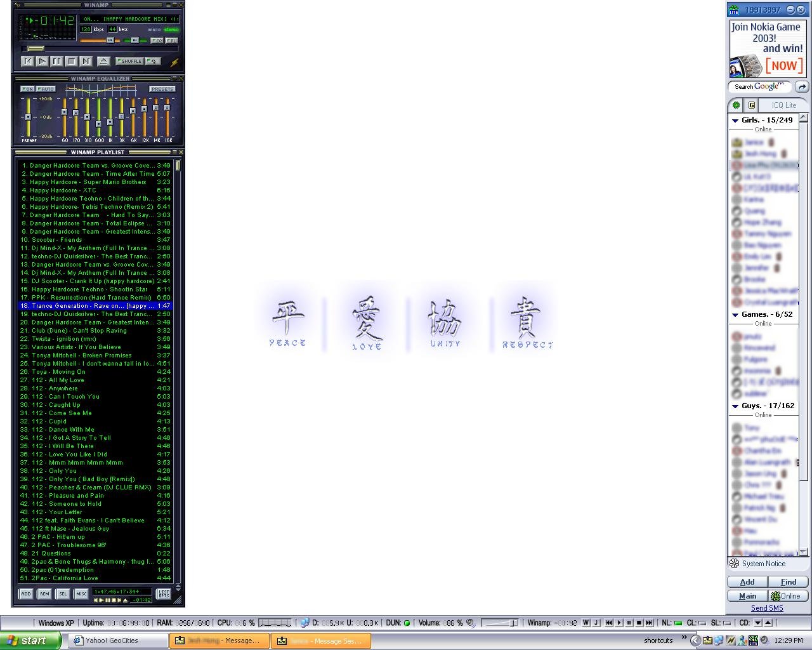
Task: Click the 'Send SMS' link
Action: tap(767, 608)
